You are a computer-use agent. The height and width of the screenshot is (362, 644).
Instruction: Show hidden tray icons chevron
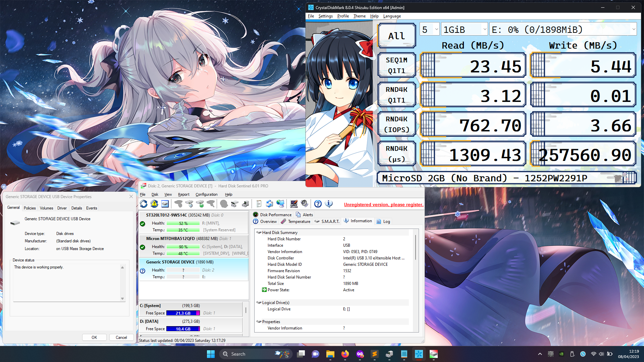pos(540,354)
